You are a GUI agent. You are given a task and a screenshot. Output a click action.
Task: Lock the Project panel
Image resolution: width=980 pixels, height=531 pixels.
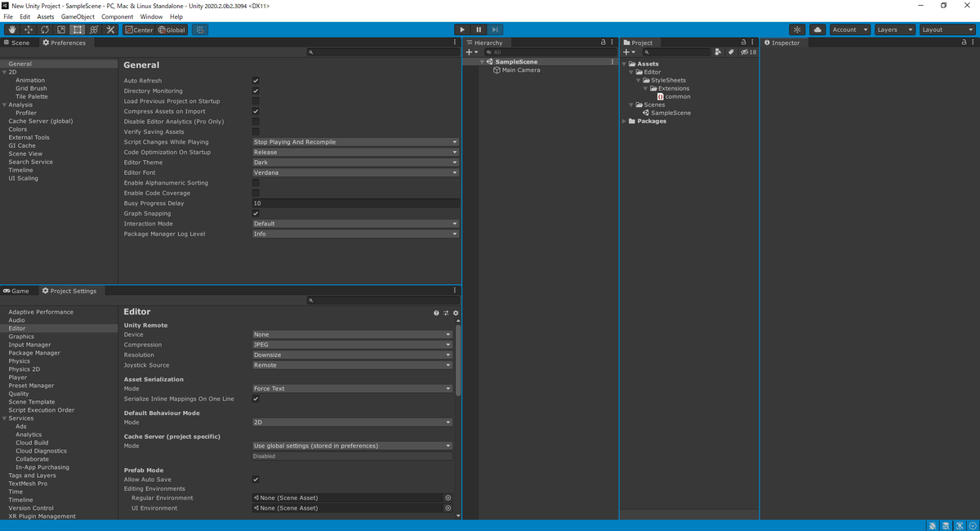pos(743,42)
